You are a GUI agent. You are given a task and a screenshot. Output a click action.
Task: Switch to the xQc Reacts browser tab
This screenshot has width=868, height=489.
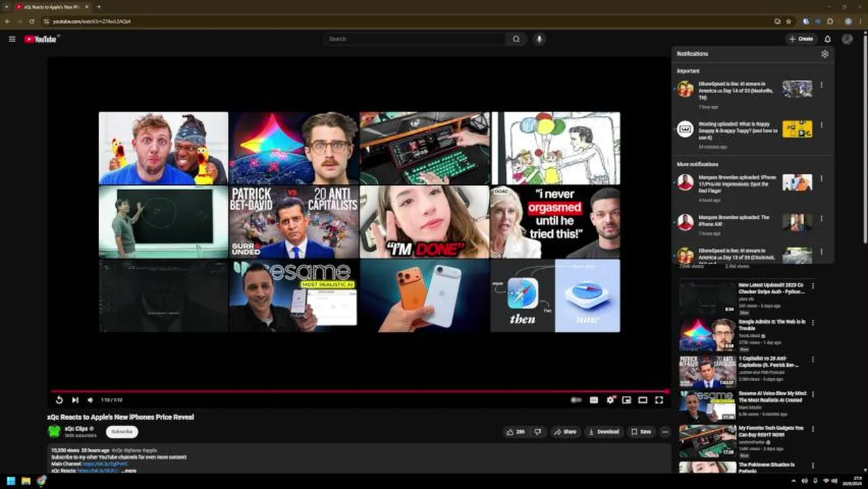click(53, 7)
